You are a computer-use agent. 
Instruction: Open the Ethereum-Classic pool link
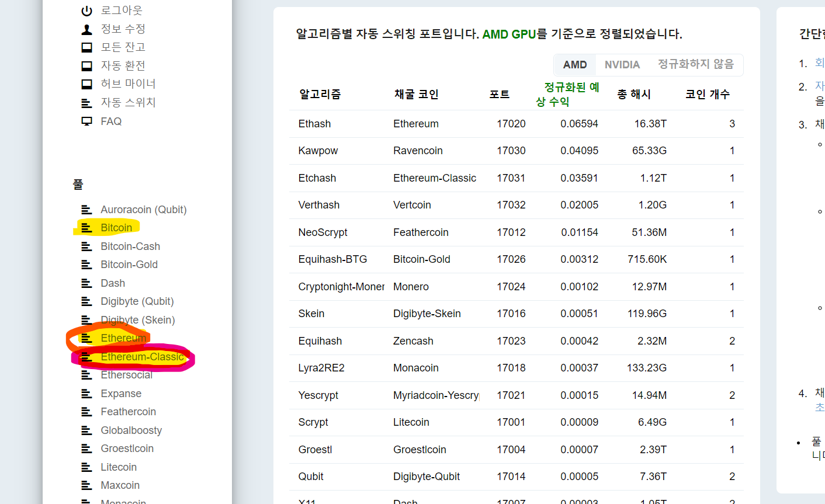tap(142, 357)
